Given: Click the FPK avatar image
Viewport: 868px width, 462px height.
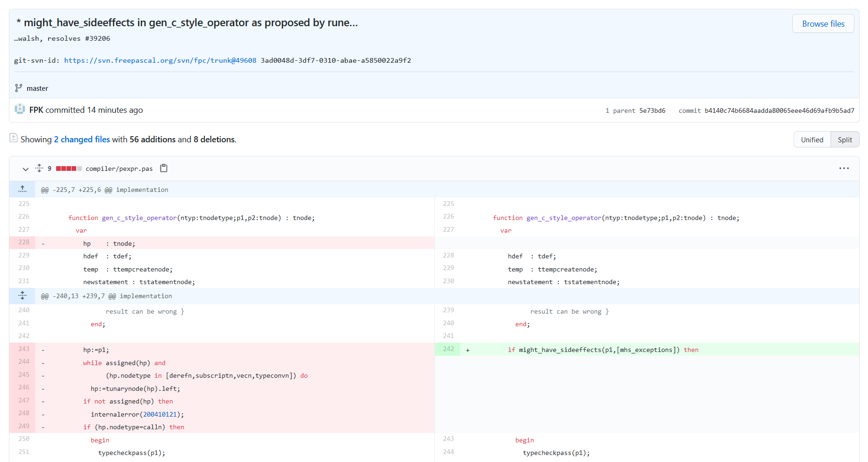Looking at the screenshot, I should 20,109.
